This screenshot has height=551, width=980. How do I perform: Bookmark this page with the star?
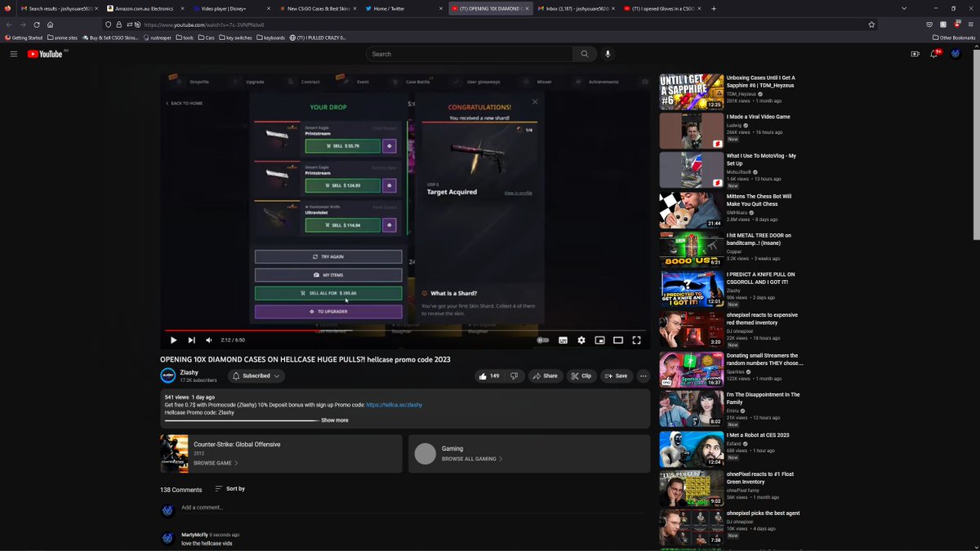click(871, 24)
